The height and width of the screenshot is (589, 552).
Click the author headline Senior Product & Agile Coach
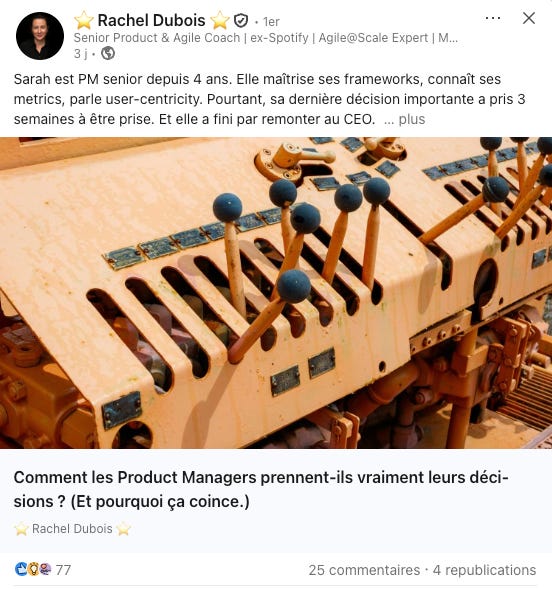(265, 38)
